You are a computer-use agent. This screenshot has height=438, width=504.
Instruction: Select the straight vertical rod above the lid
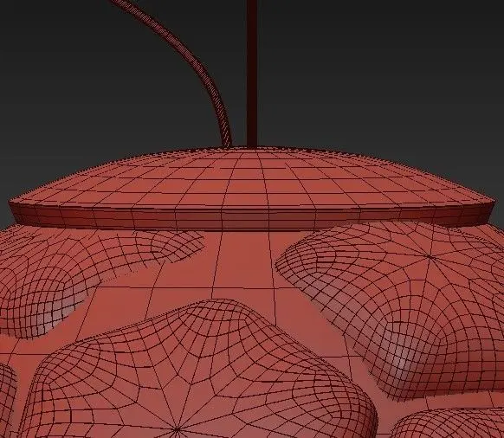pyautogui.click(x=252, y=73)
